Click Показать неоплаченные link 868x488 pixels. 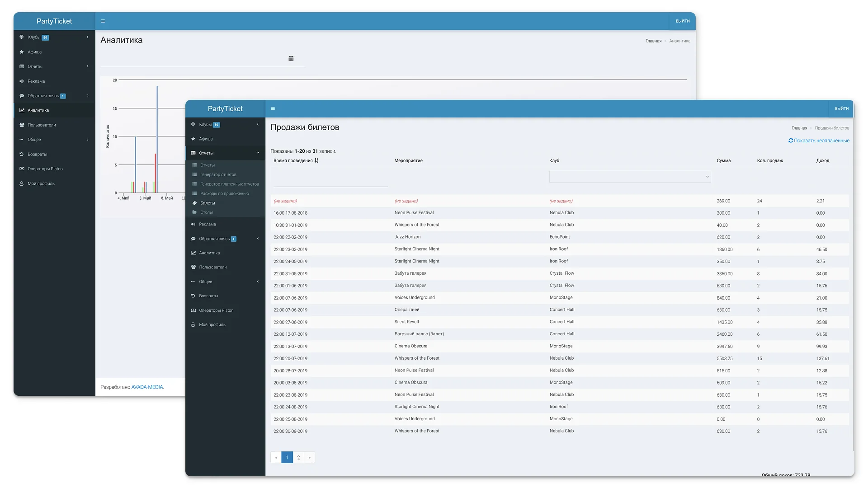tap(821, 141)
